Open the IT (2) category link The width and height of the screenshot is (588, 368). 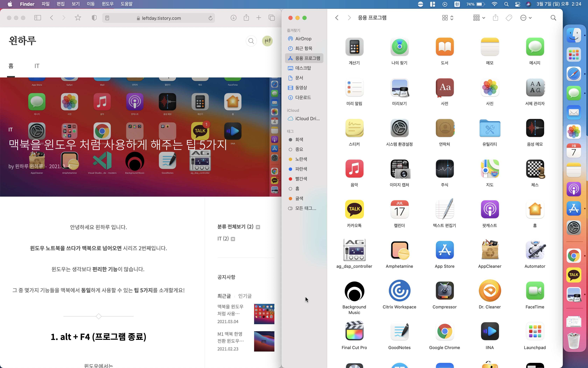tap(223, 238)
